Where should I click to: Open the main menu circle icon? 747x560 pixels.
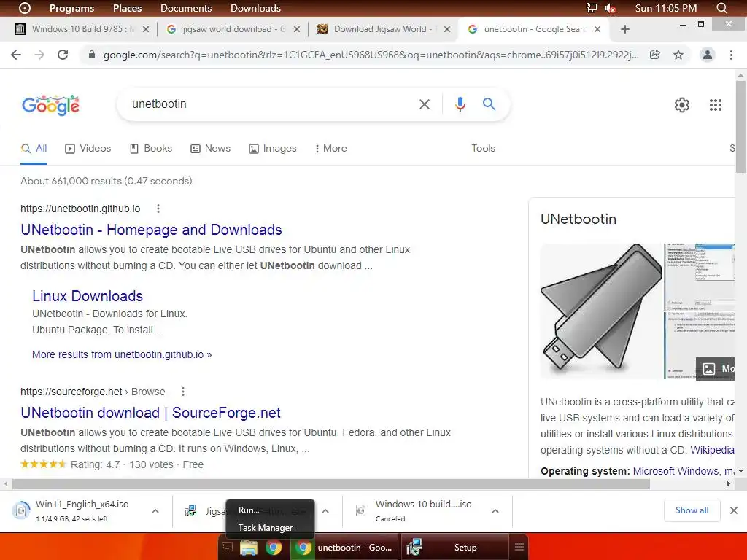[24, 8]
